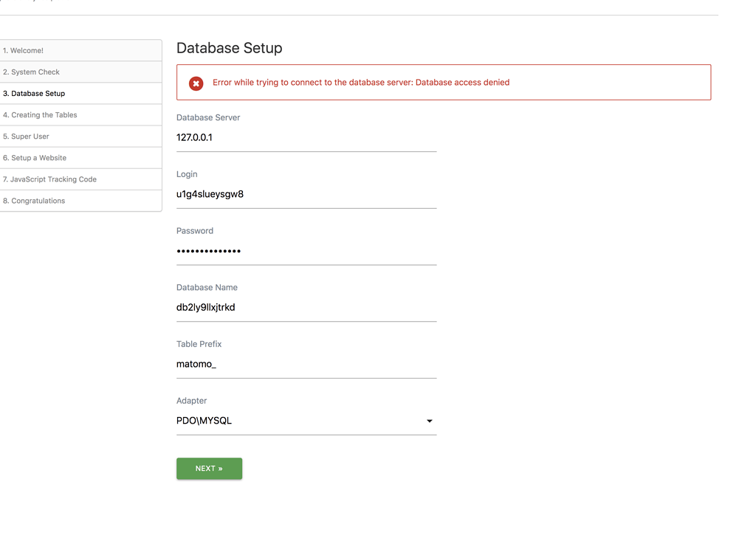The width and height of the screenshot is (756, 555).
Task: Click the database access denied error message
Action: pos(362,82)
